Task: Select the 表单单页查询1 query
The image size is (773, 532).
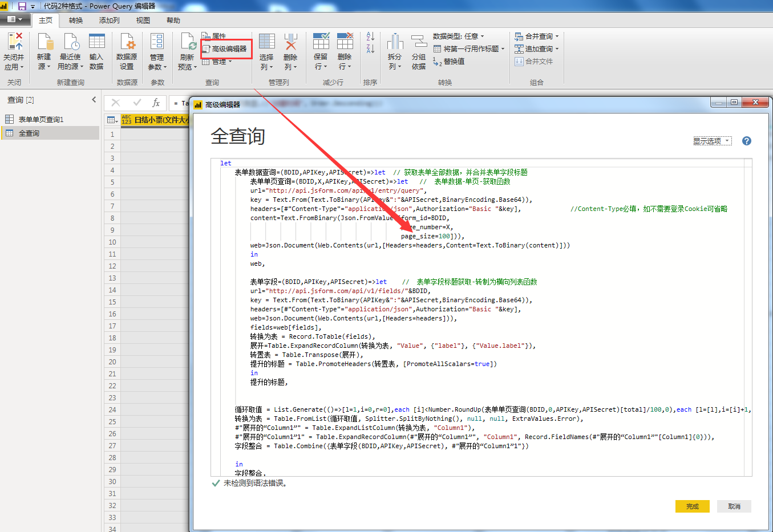Action: [41, 119]
